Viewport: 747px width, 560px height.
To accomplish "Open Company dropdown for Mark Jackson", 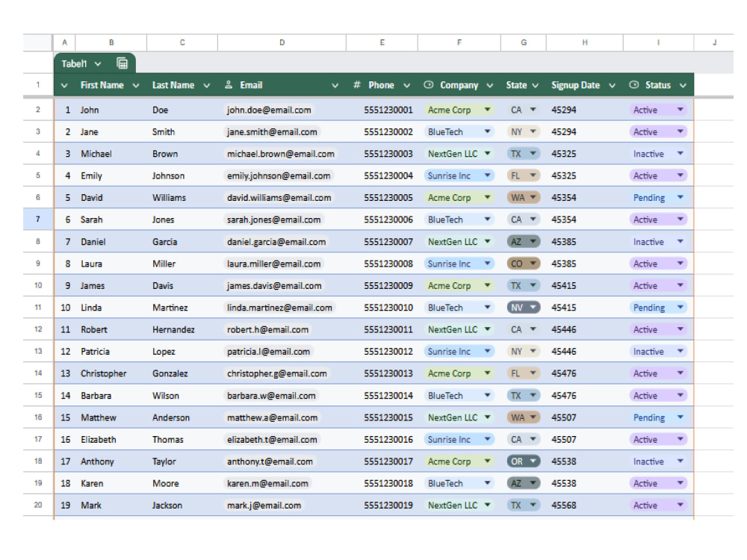I will click(x=487, y=505).
